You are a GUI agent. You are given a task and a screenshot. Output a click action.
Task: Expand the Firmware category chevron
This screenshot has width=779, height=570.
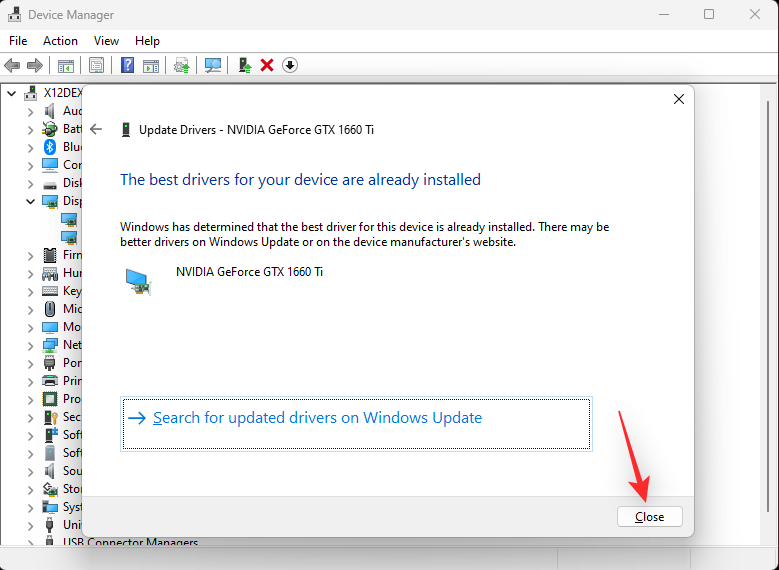click(30, 255)
